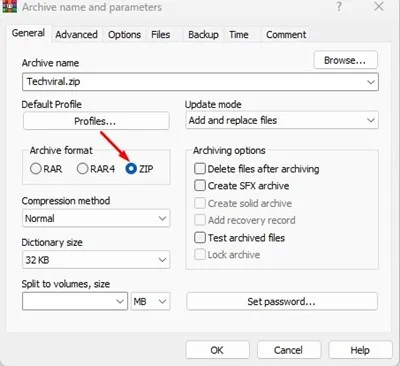Confirm with the OK button
The image size is (400, 366).
[x=217, y=350]
